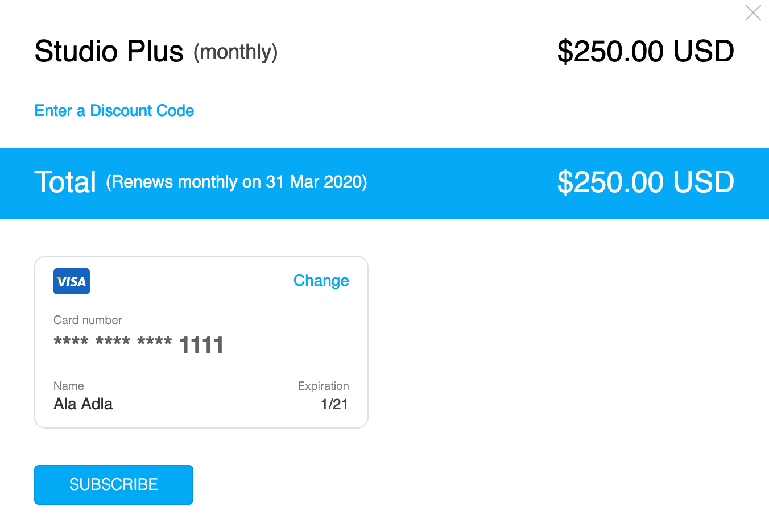Confirm purchase with the SUBSCRIBE button

click(x=114, y=485)
